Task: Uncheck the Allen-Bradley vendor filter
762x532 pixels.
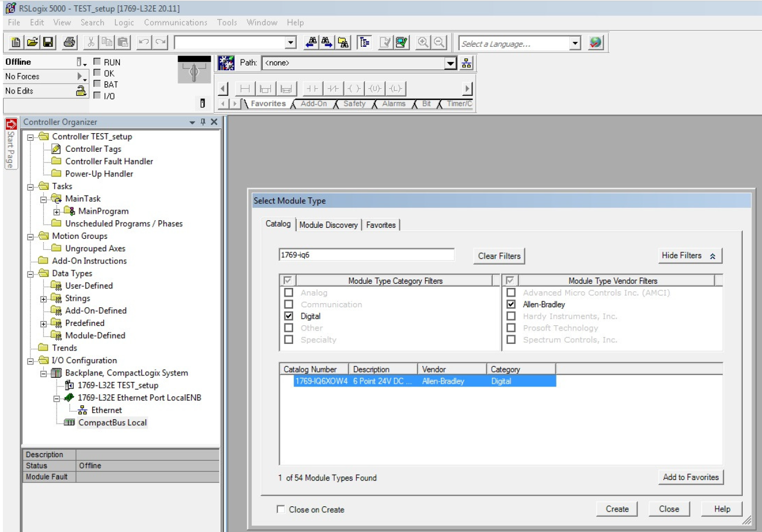Action: (x=511, y=304)
